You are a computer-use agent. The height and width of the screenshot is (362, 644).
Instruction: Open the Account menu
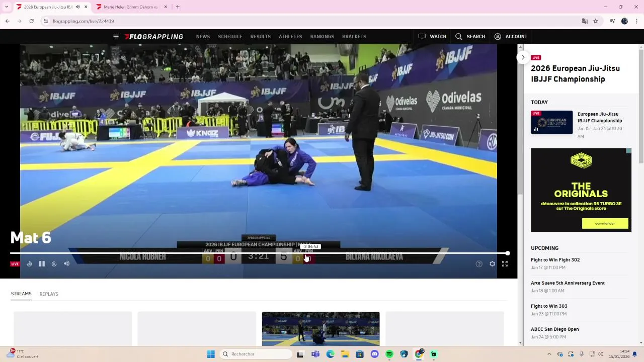511,37
